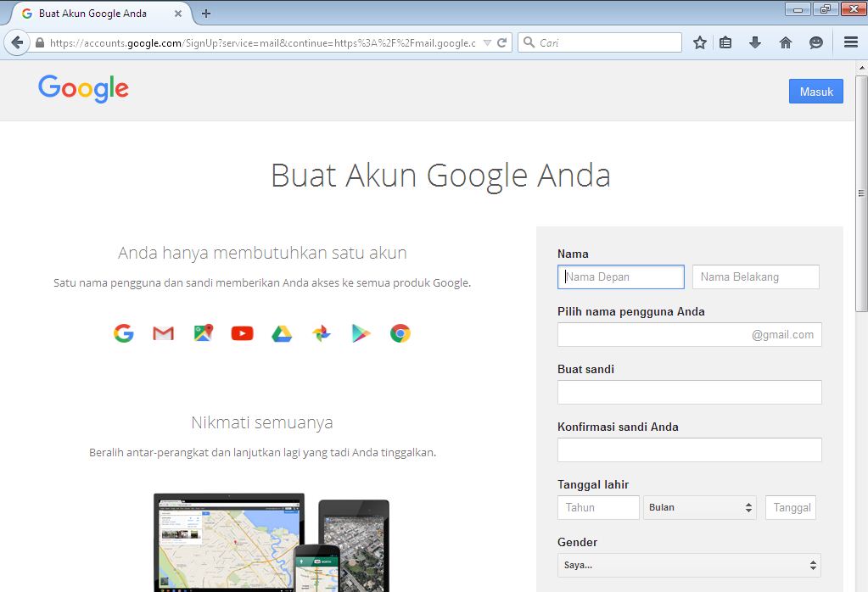
Task: Focus the Nama Belakang input field
Action: [x=756, y=276]
